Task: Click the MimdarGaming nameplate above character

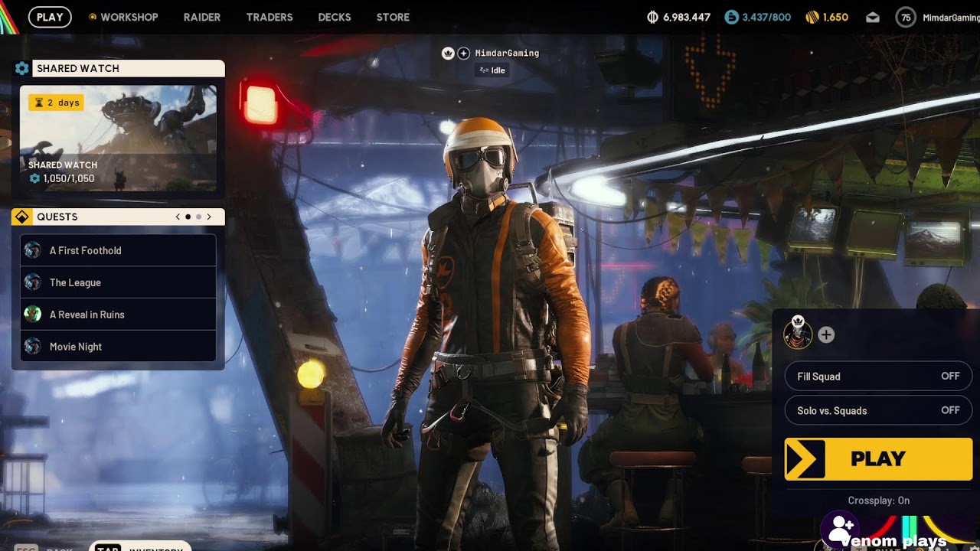Action: pos(507,53)
